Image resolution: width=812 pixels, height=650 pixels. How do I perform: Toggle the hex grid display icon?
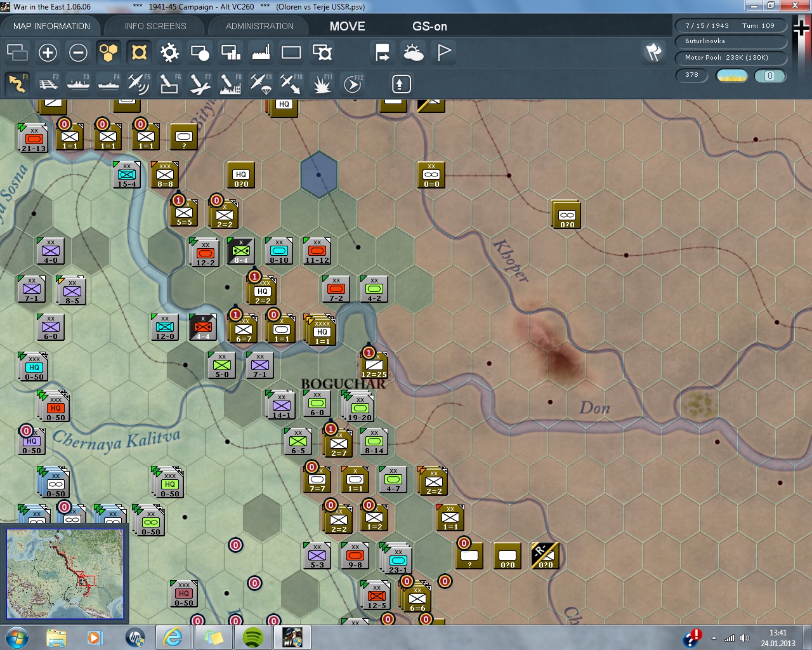point(108,52)
